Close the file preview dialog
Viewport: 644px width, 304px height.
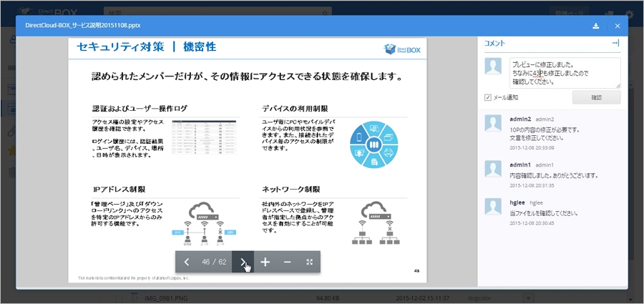[x=618, y=26]
